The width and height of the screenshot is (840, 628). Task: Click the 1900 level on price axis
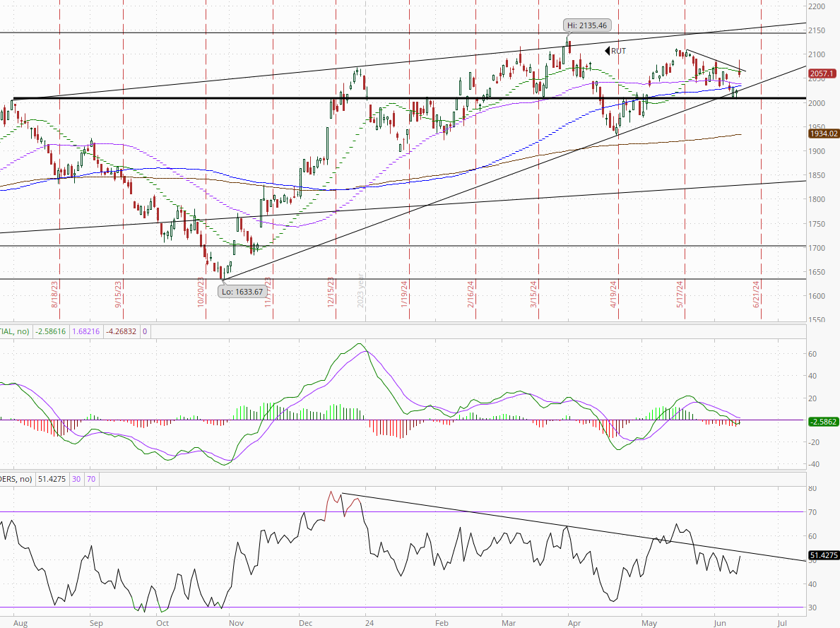pos(817,151)
